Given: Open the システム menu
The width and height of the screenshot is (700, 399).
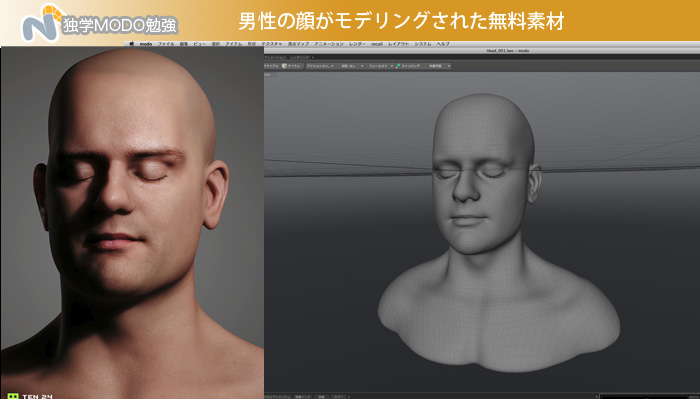Looking at the screenshot, I should pyautogui.click(x=423, y=44).
